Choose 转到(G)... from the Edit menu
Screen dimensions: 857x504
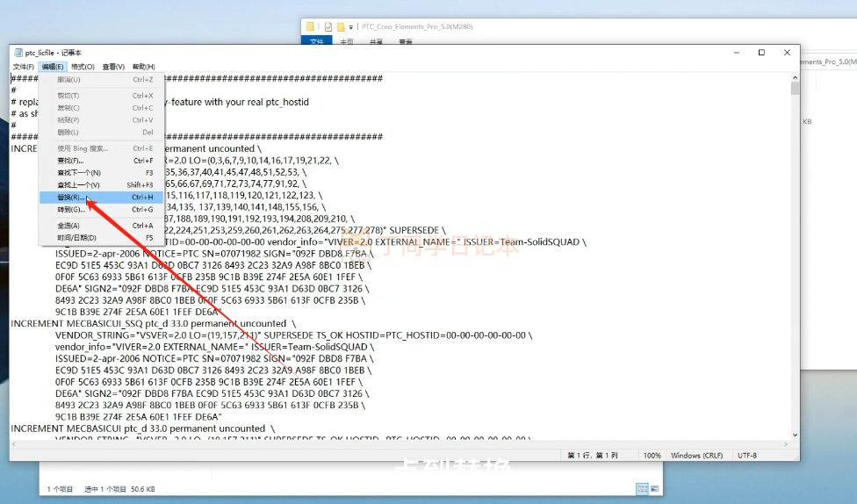(x=101, y=209)
